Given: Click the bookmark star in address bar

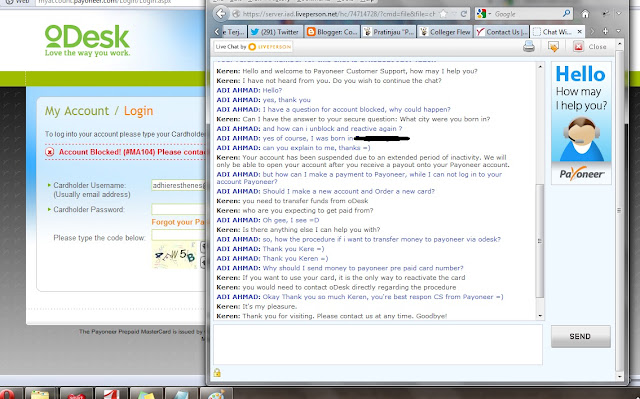Looking at the screenshot, I should (x=443, y=14).
